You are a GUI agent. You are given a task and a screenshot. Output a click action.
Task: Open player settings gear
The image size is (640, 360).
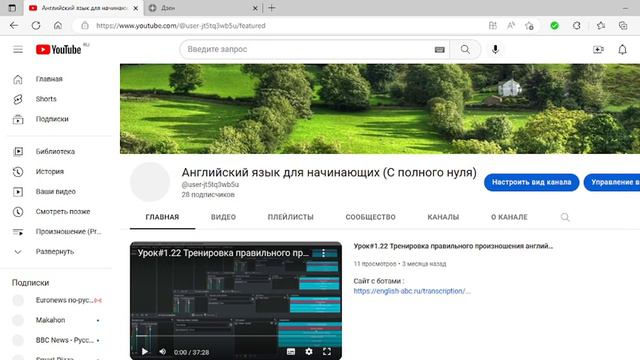[309, 351]
